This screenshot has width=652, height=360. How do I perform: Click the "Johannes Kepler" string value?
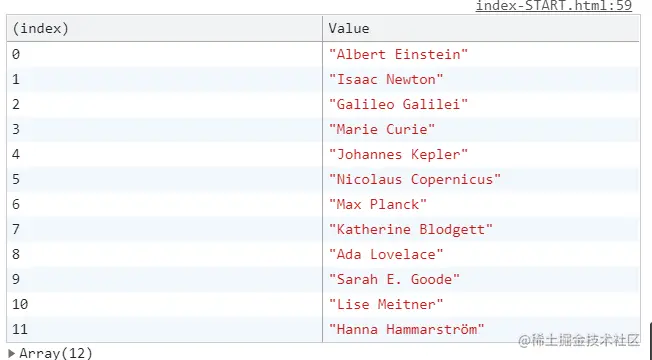[398, 154]
